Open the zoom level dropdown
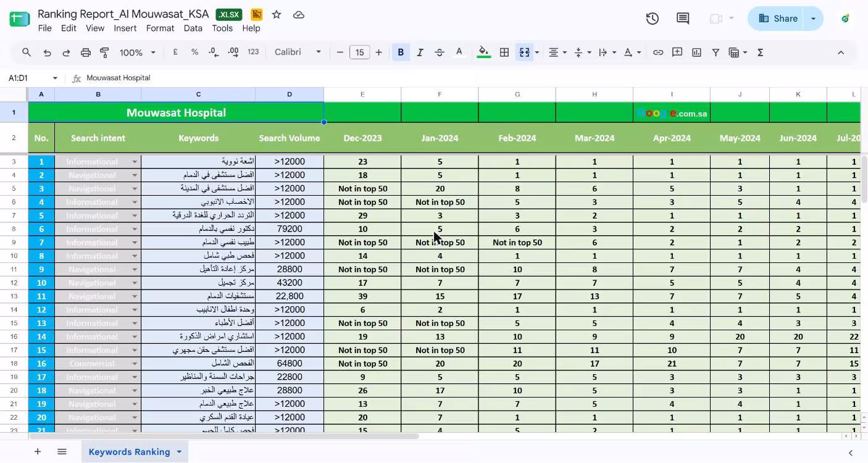 click(x=138, y=52)
